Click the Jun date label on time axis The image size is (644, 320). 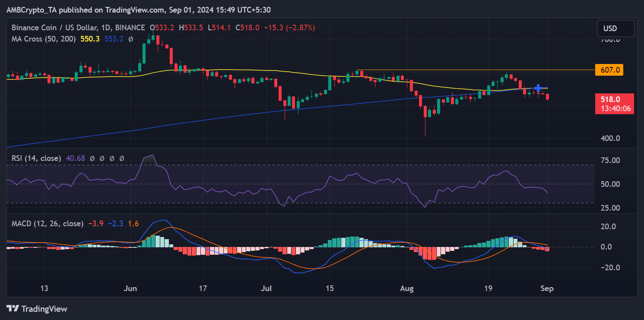[x=130, y=288]
